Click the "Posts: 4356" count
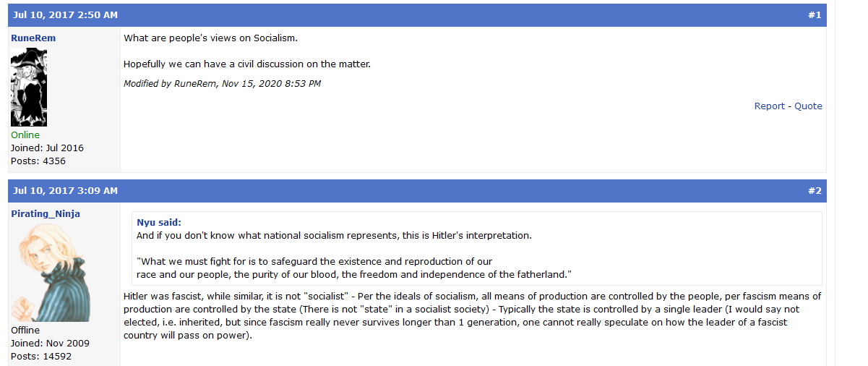This screenshot has height=366, width=868. tap(38, 161)
